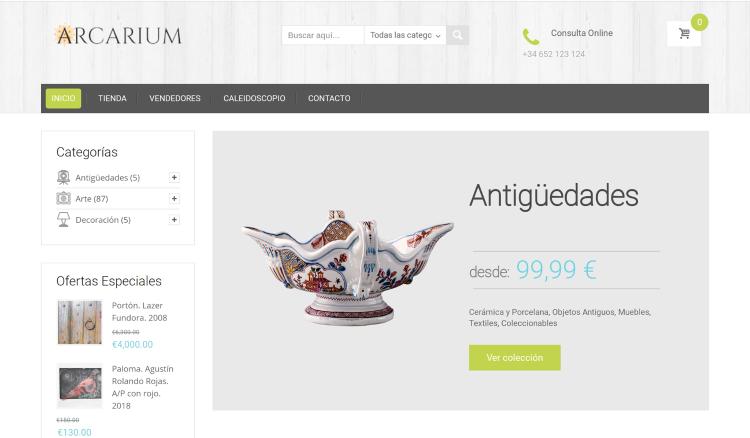Click the Arcarium logo
Image resolution: width=750 pixels, height=438 pixels.
(118, 35)
